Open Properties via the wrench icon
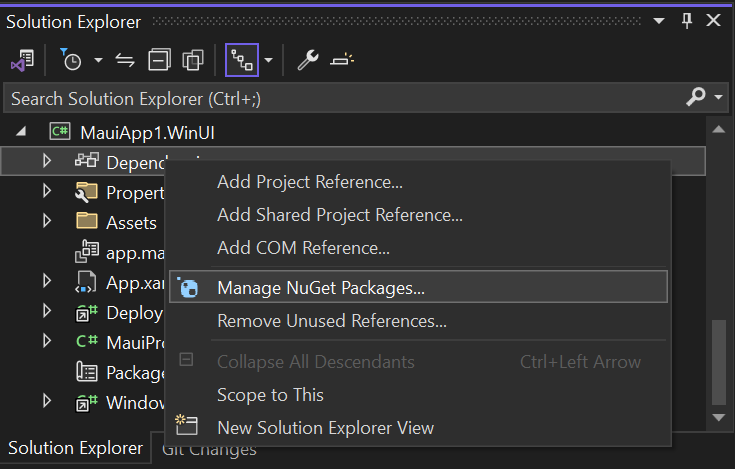 point(308,60)
